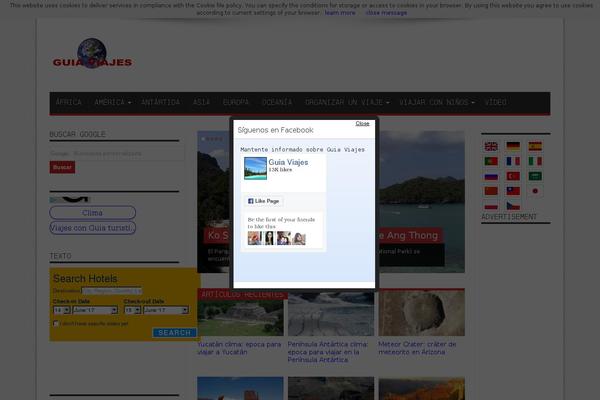The height and width of the screenshot is (400, 600).
Task: Select the Turkish flag language
Action: (513, 176)
